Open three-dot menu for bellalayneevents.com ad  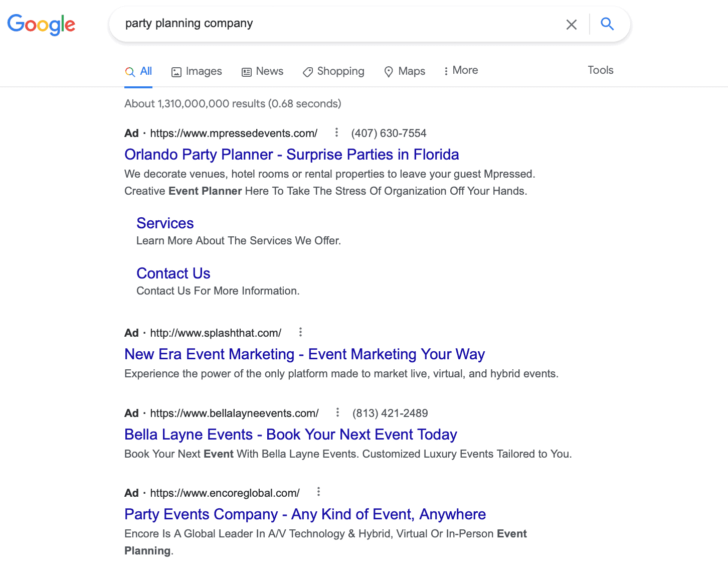click(x=337, y=412)
